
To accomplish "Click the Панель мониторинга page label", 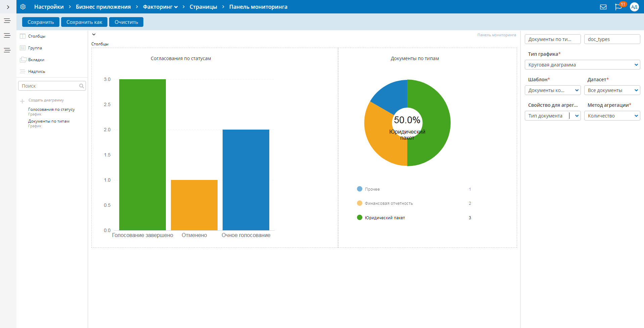I will [497, 35].
